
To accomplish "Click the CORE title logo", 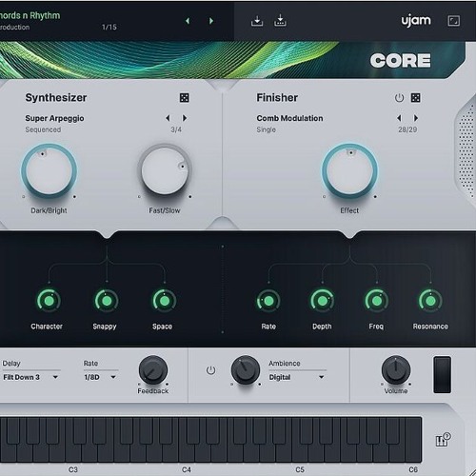I will tap(400, 61).
